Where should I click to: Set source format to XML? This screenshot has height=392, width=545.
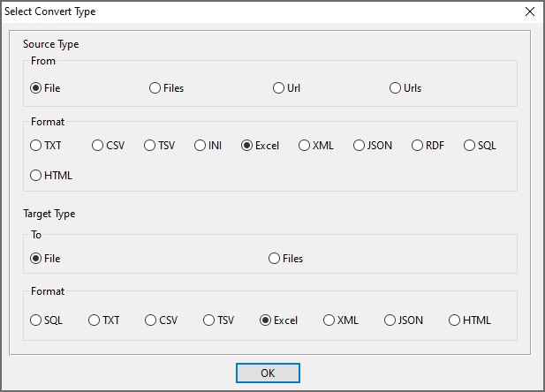click(x=305, y=146)
